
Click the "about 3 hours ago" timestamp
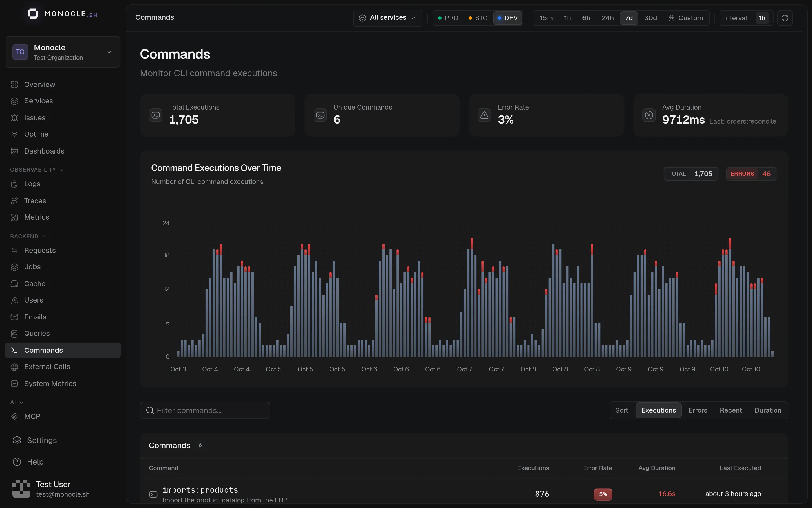733,494
